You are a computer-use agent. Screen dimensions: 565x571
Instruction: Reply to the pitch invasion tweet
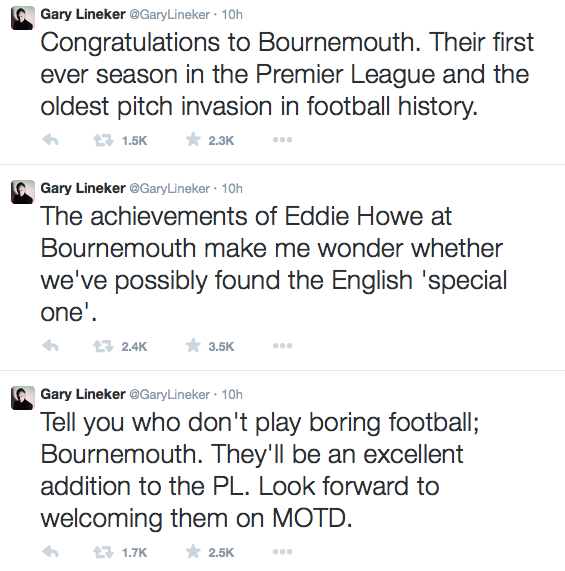tap(51, 140)
